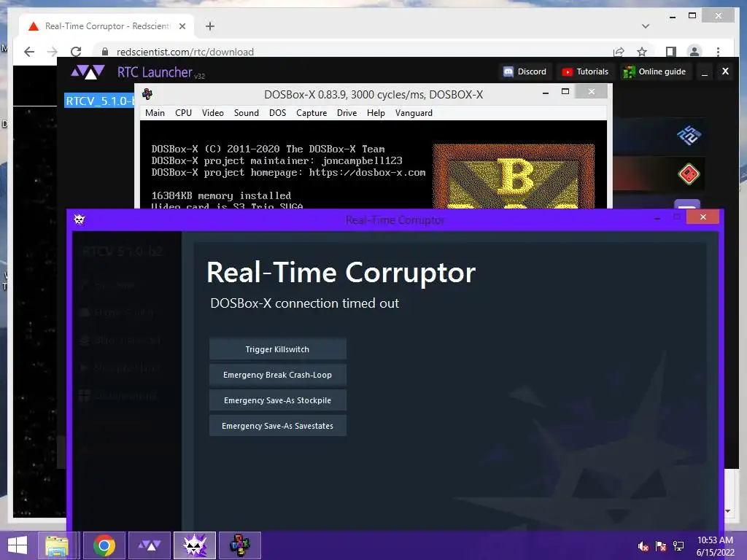Image resolution: width=747 pixels, height=560 pixels.
Task: Click the Action Center flag tray icon
Action: (x=661, y=546)
